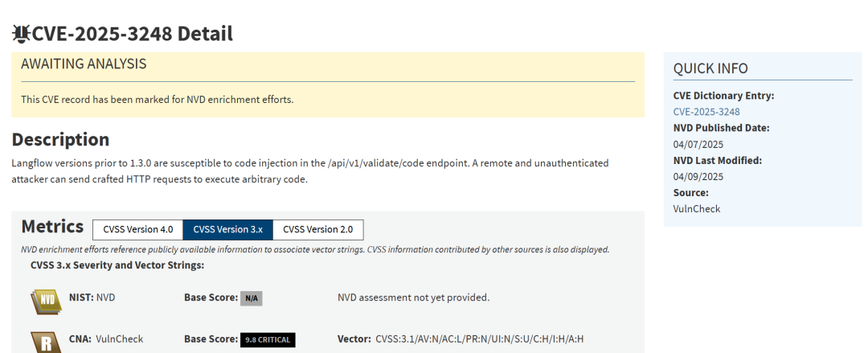Click the CVSS:3.1 vector string
868x353 pixels.
click(x=479, y=339)
